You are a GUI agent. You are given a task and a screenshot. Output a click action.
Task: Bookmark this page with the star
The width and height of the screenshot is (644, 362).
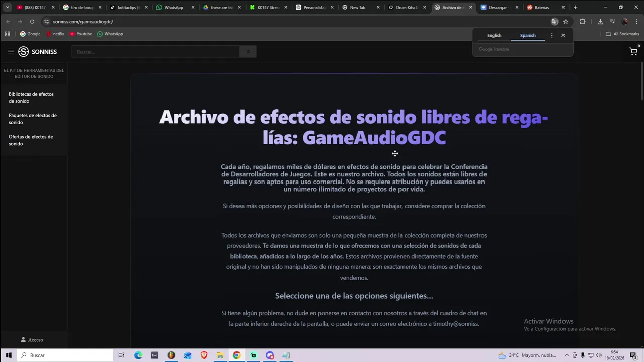[x=566, y=22]
